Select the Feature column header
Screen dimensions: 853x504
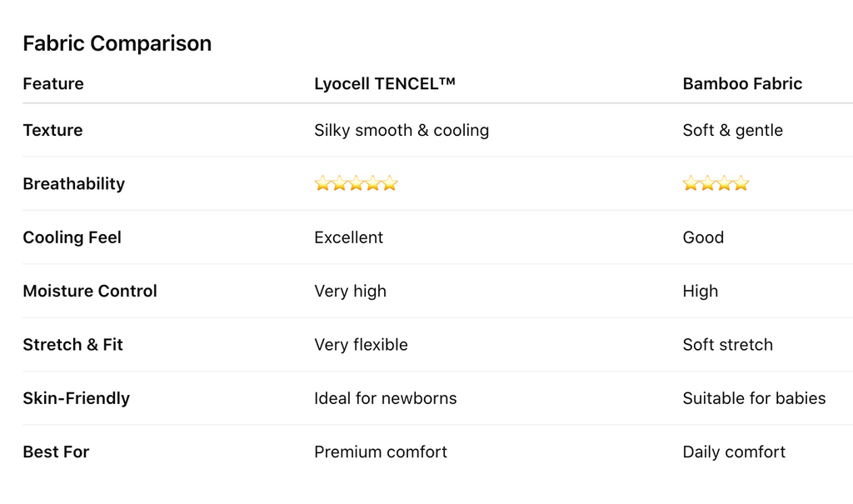tap(53, 83)
